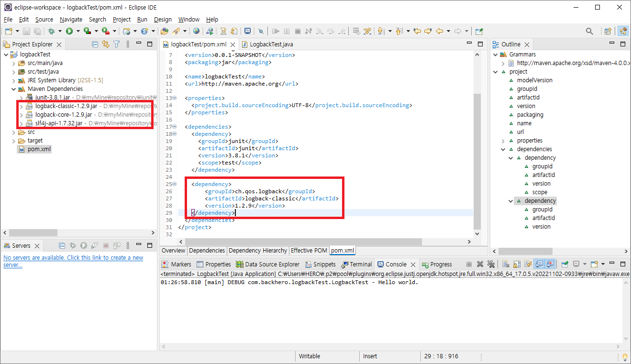The image size is (631, 364).
Task: Select pom.xml in Project Explorer
Action: pyautogui.click(x=34, y=149)
